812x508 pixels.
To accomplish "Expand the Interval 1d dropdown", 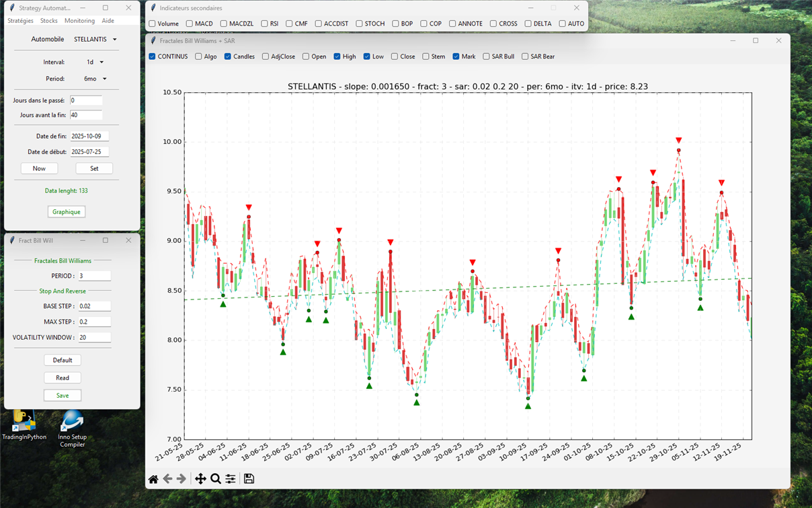I will point(94,62).
